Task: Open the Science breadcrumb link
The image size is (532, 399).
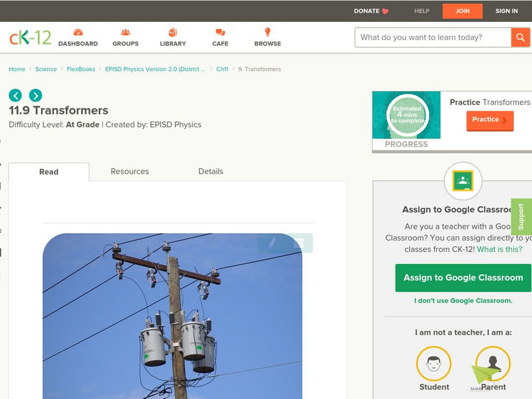Action: click(x=46, y=69)
